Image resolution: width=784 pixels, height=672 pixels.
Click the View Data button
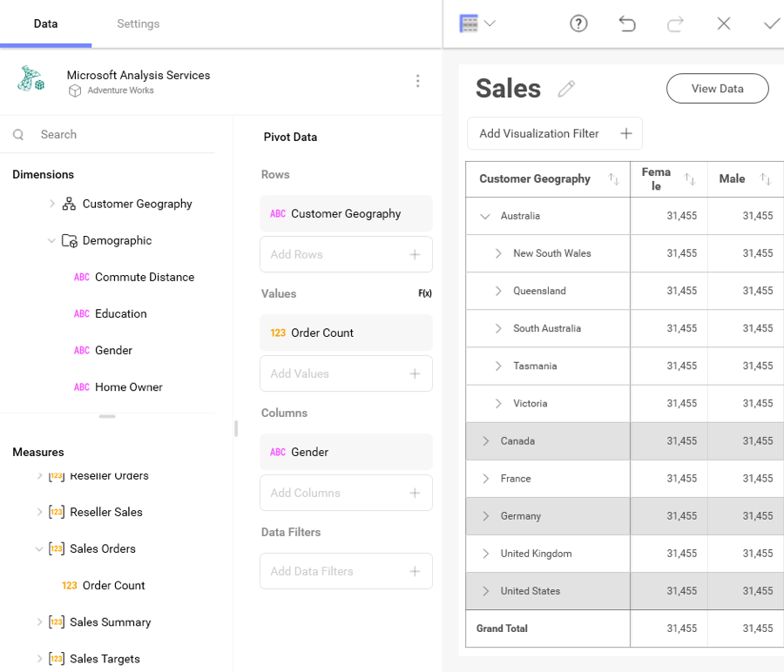[717, 89]
